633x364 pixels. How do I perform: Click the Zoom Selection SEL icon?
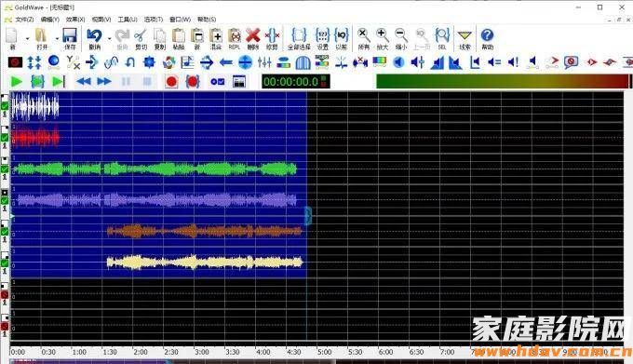pos(442,36)
